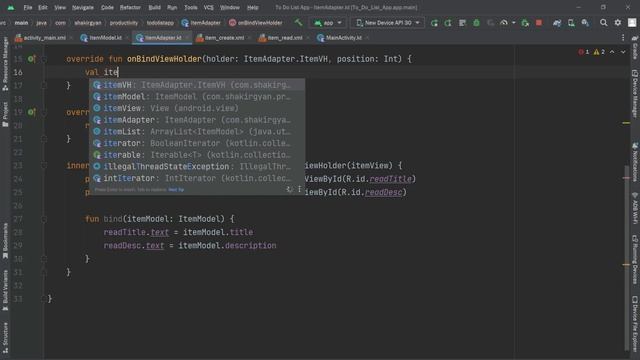Open the Refactor menu

coord(130,7)
